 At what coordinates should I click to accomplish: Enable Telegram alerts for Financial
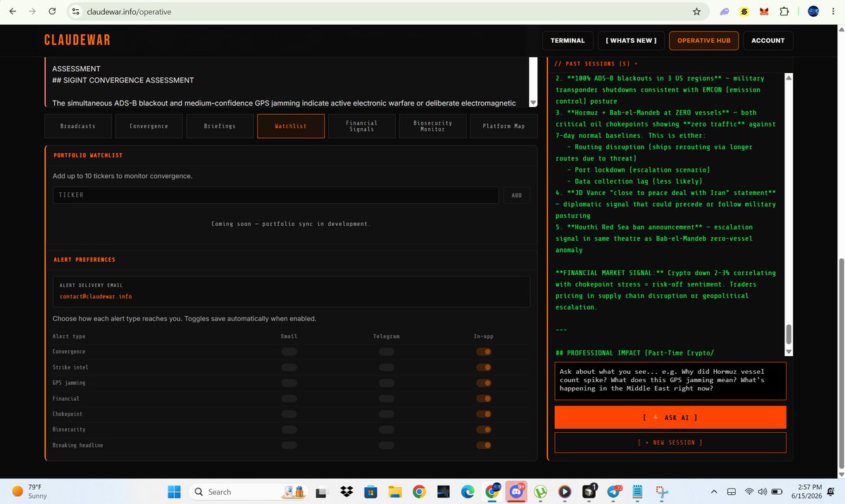click(386, 398)
